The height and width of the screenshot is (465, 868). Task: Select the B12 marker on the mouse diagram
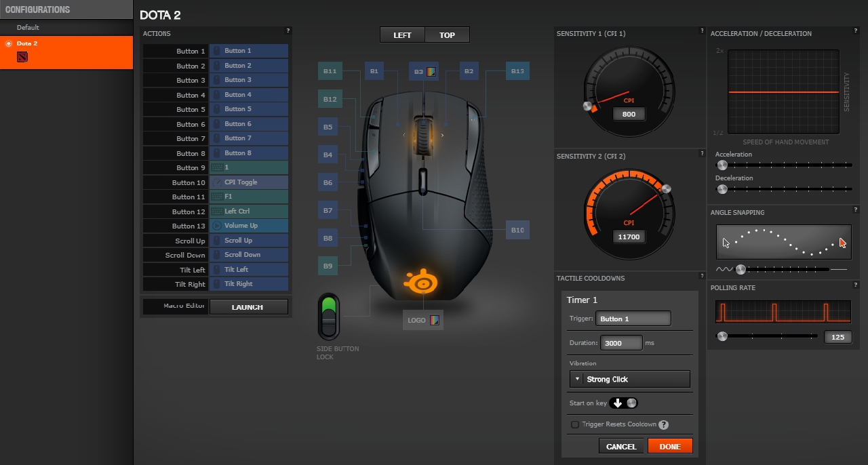[x=330, y=99]
